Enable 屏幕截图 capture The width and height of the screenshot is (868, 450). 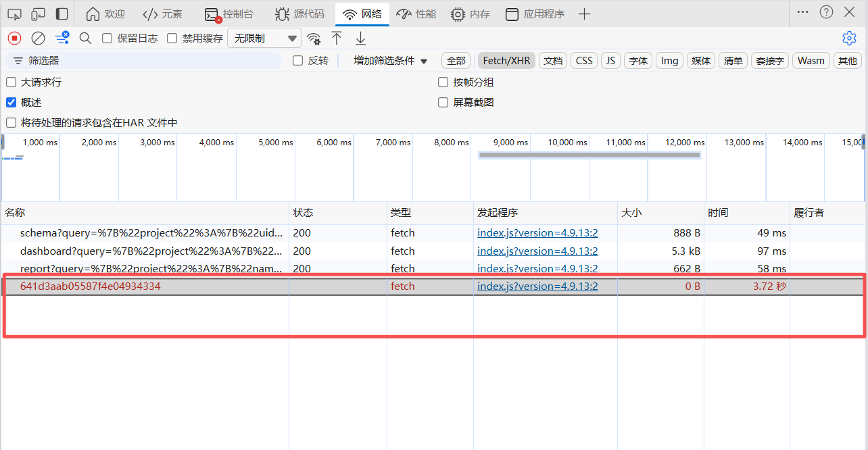(443, 102)
